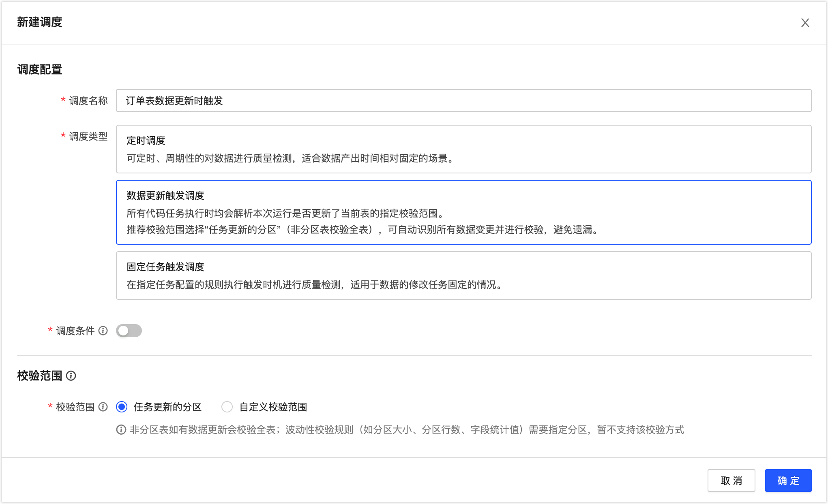Image resolution: width=828 pixels, height=504 pixels.
Task: Toggle the 调度条件 switch on
Action: [x=129, y=331]
